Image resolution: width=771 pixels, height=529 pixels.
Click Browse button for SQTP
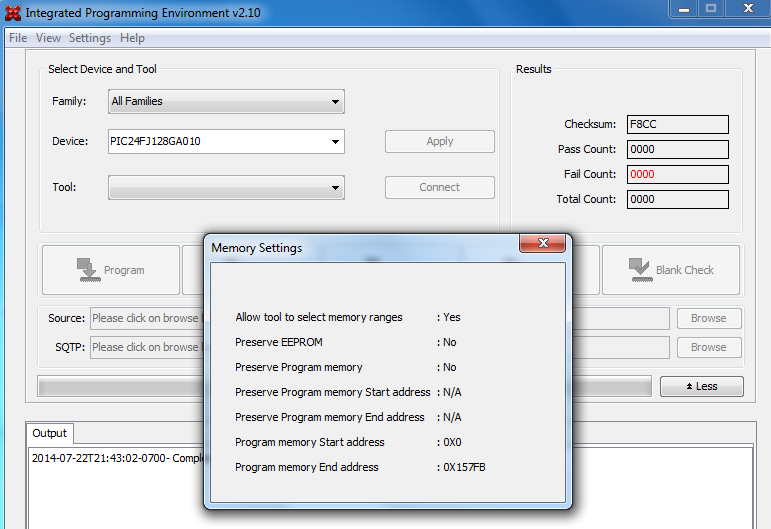(709, 347)
